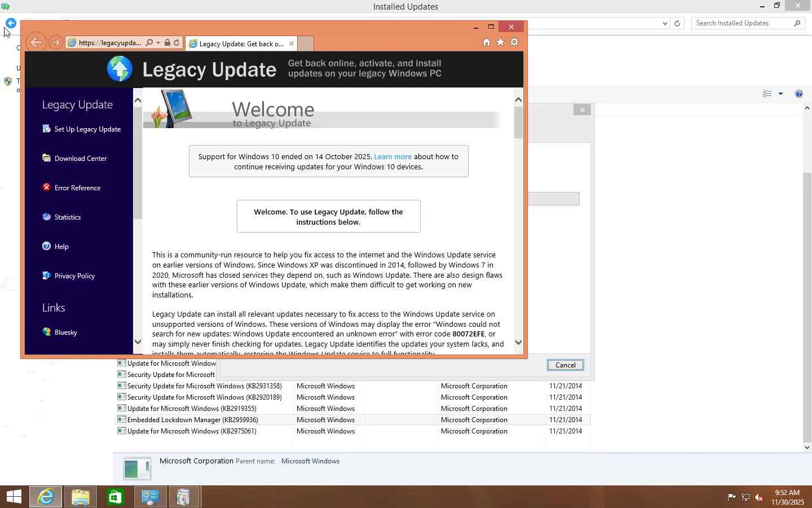Click the web page scrollbar up arrow

(518, 100)
